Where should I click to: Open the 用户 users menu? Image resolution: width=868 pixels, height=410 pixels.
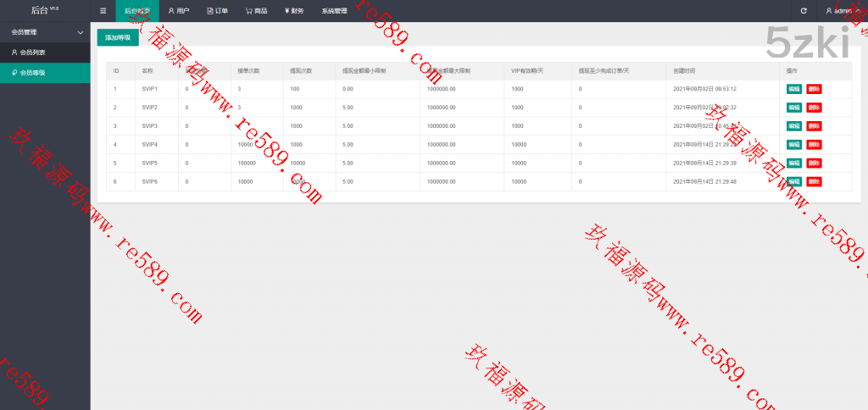178,11
